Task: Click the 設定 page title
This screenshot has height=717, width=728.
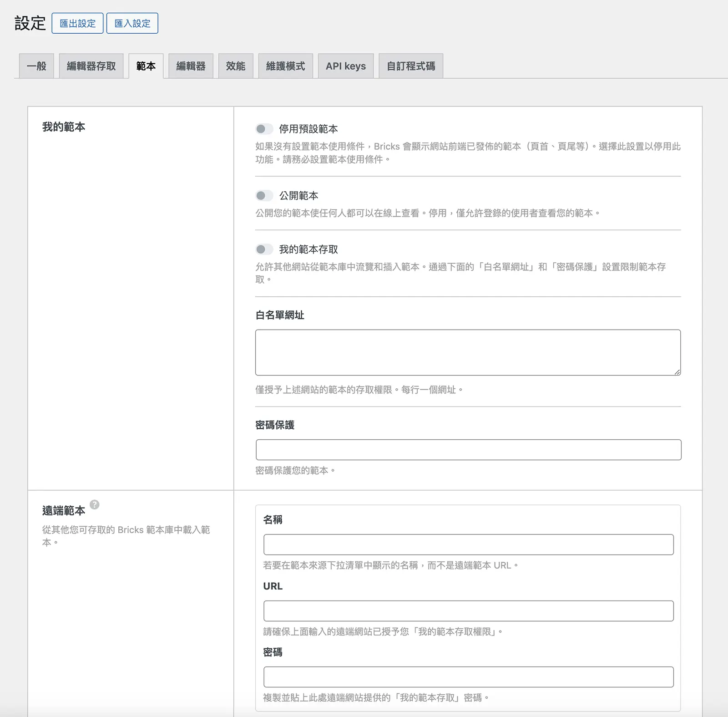Action: pyautogui.click(x=30, y=23)
